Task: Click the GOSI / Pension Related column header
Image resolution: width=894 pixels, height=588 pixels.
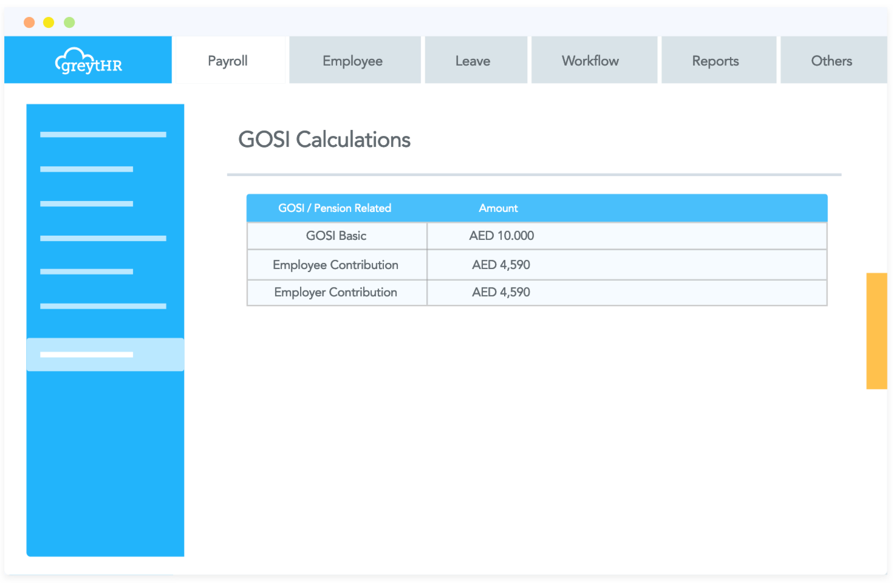Action: [335, 208]
